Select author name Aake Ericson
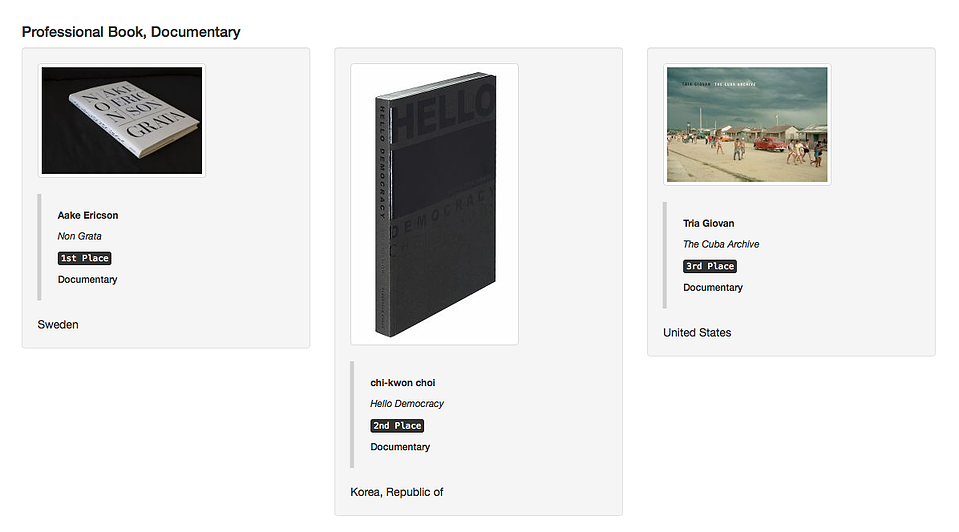 tap(88, 215)
